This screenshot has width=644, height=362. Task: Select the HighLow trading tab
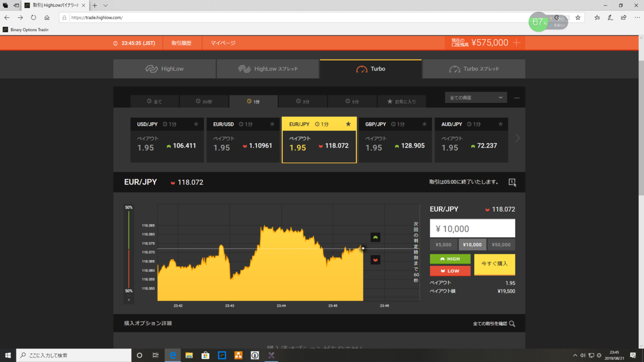click(164, 69)
